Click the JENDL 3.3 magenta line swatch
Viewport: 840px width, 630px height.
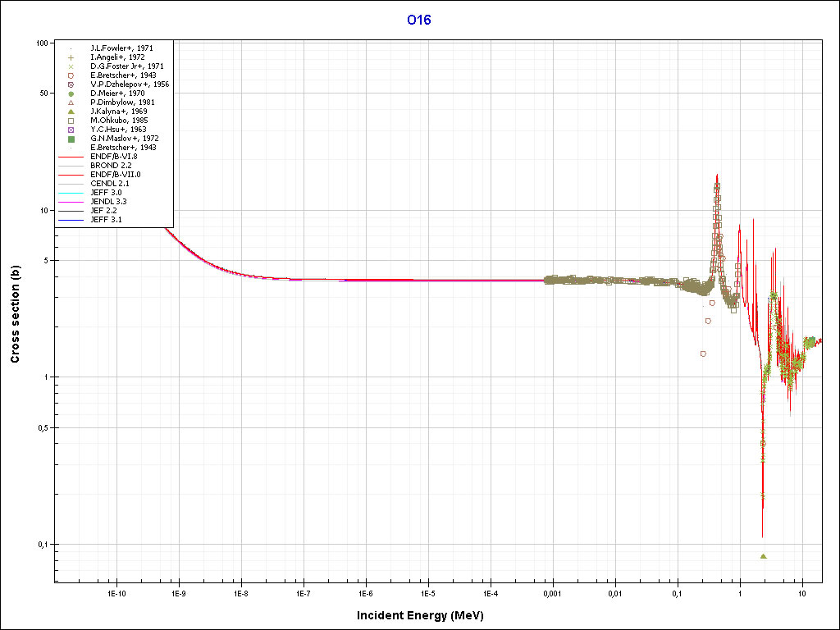pyautogui.click(x=71, y=202)
